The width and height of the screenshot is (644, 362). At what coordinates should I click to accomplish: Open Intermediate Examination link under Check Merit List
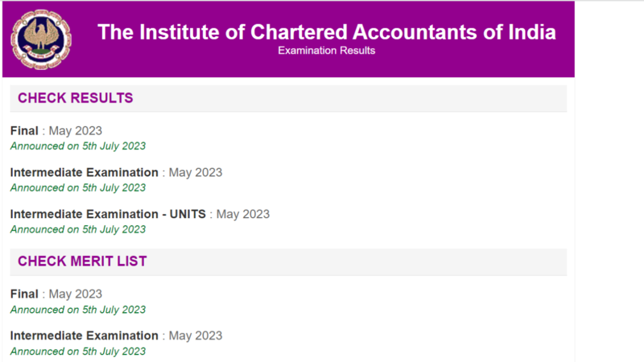click(85, 335)
